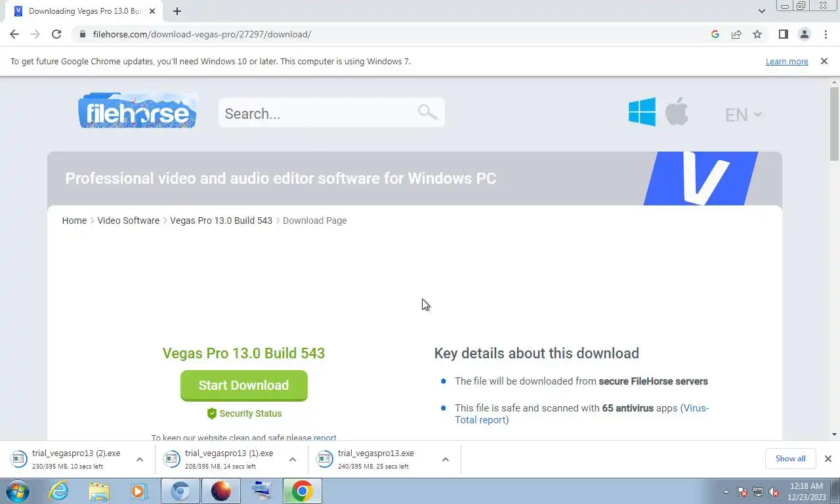Click the FileHorse logo
The height and width of the screenshot is (504, 840).
coord(138,110)
